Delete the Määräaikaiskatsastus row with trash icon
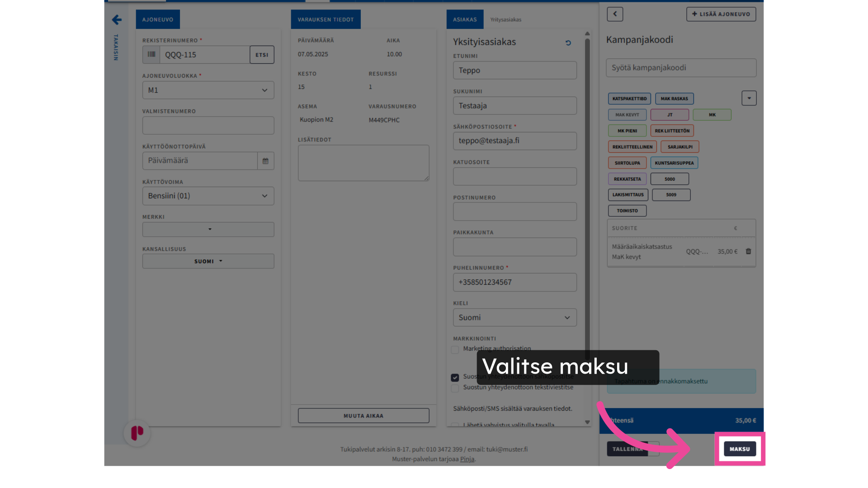The image size is (868, 488). (748, 251)
